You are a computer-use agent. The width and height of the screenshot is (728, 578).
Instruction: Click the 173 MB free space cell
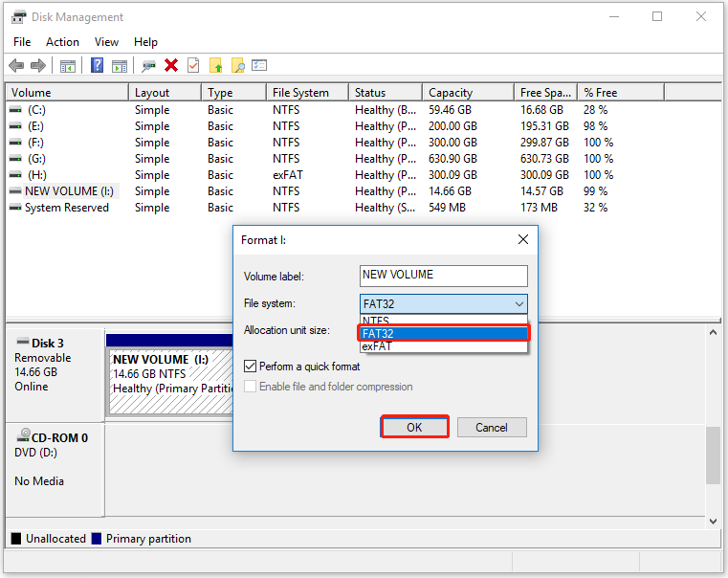point(539,208)
